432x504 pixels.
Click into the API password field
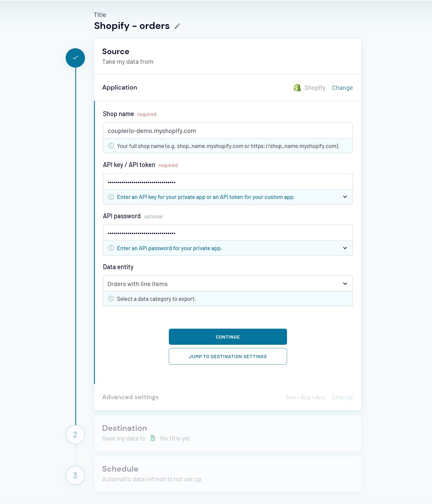pos(228,233)
